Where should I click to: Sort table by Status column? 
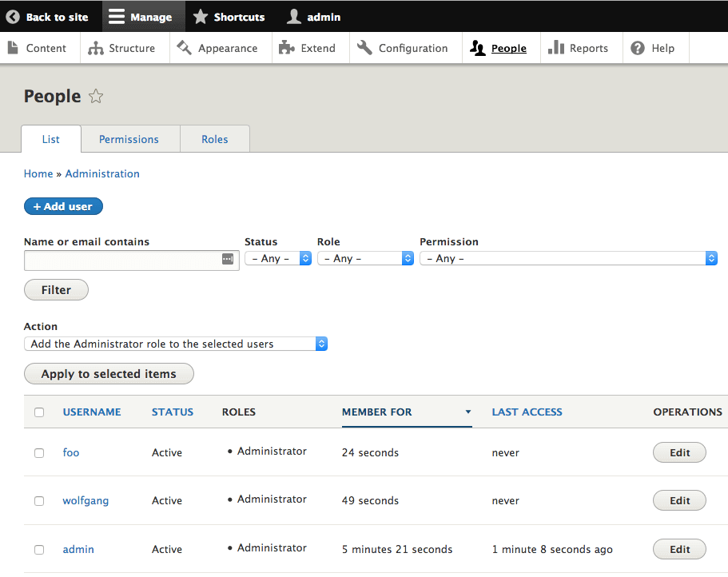click(x=173, y=412)
